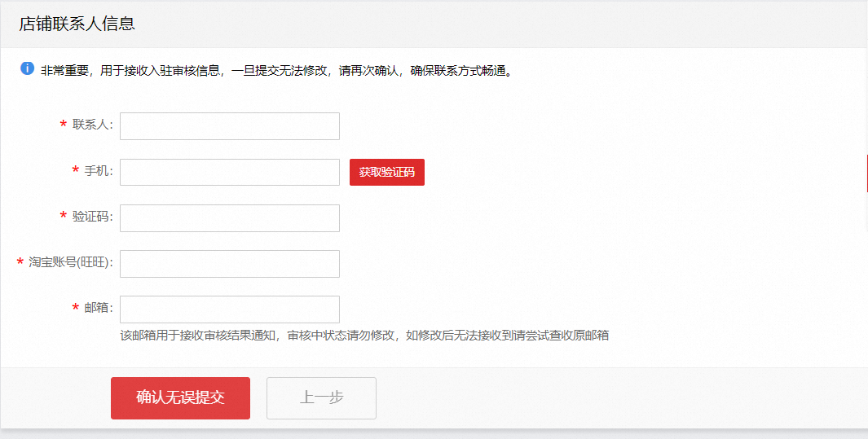
Task: Click the 淘宝账号(旺旺) label text
Action: click(71, 262)
